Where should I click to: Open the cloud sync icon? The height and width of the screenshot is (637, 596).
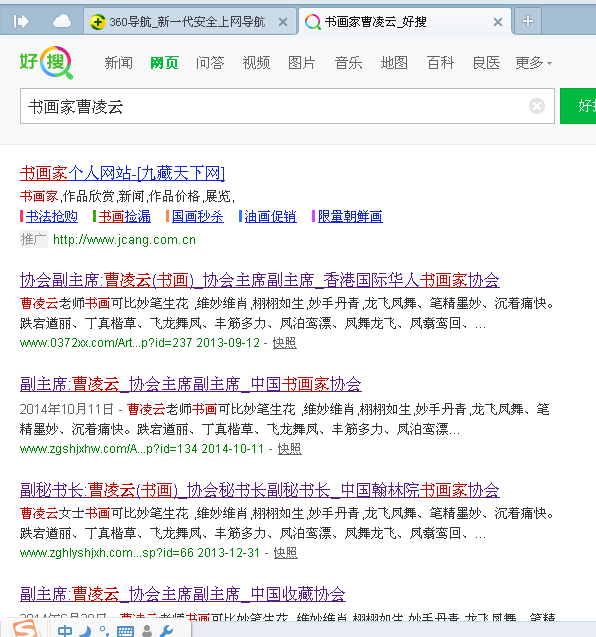pyautogui.click(x=62, y=21)
